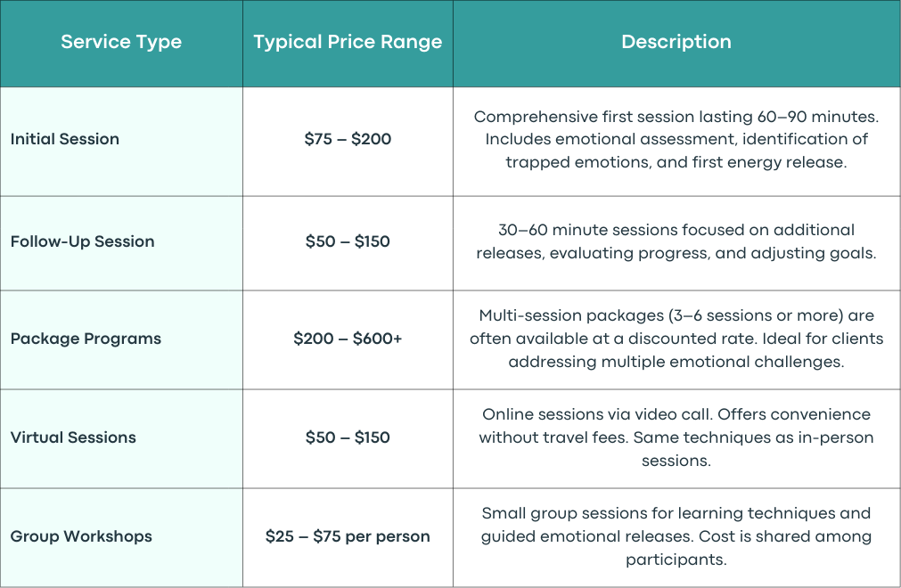Screen dimensions: 901x588
Task: Click the Follow-Up Session $50 – $150 price
Action: pos(348,241)
